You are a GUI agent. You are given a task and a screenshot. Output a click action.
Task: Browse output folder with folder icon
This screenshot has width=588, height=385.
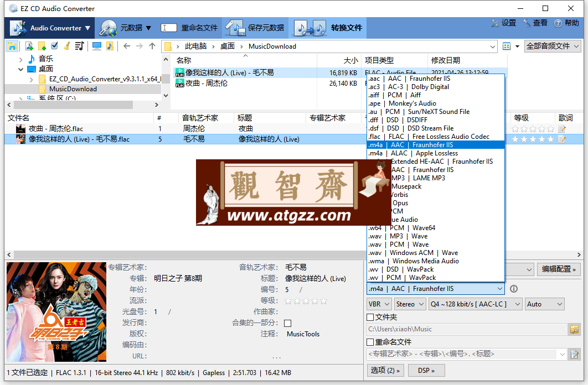(574, 329)
